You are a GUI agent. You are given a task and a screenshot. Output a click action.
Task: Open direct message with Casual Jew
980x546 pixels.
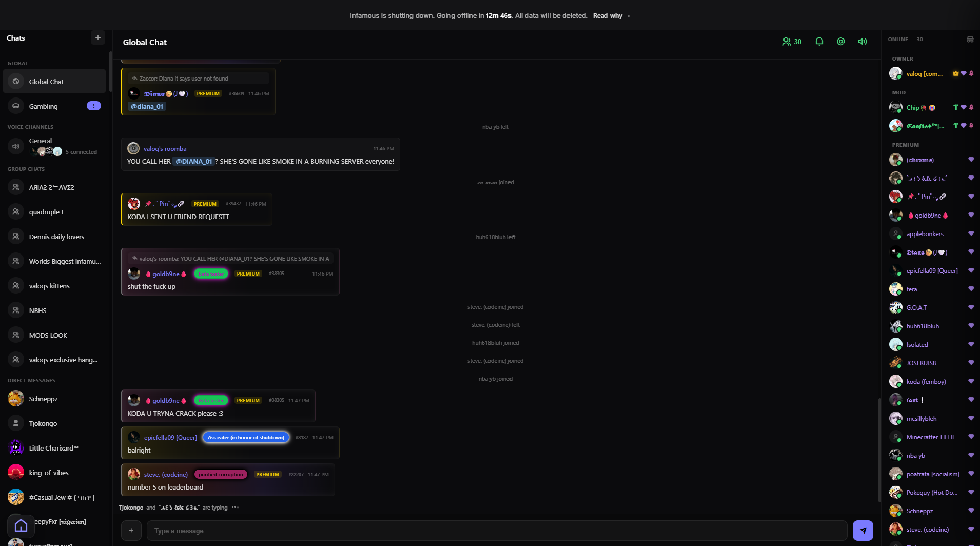coord(54,497)
